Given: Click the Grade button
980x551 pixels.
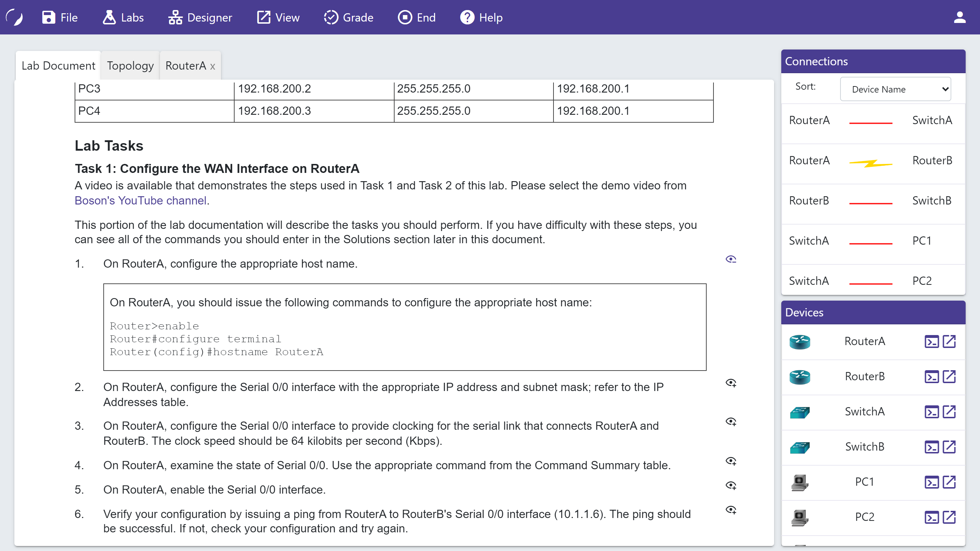Looking at the screenshot, I should point(348,17).
